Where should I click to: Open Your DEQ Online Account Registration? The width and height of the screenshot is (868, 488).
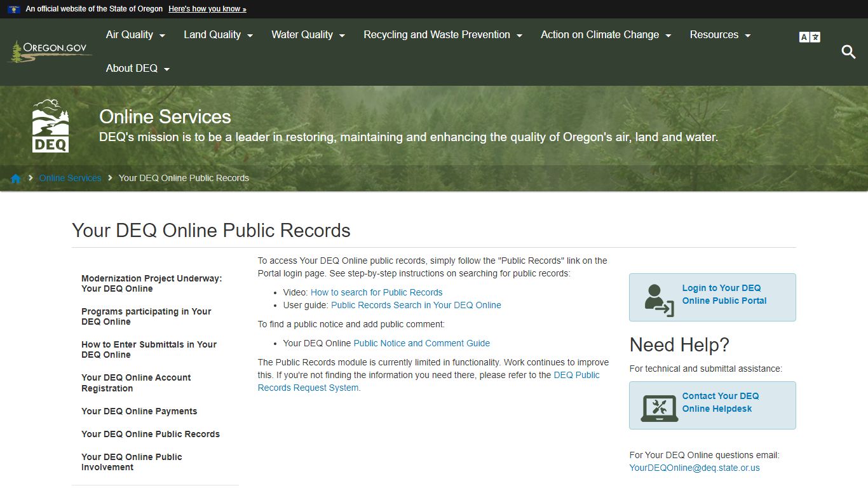click(x=136, y=383)
